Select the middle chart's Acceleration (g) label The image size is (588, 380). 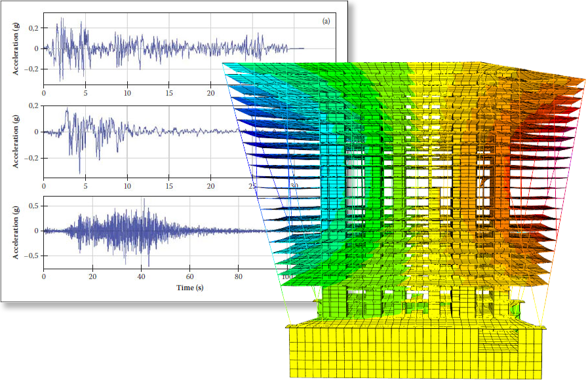[16, 138]
